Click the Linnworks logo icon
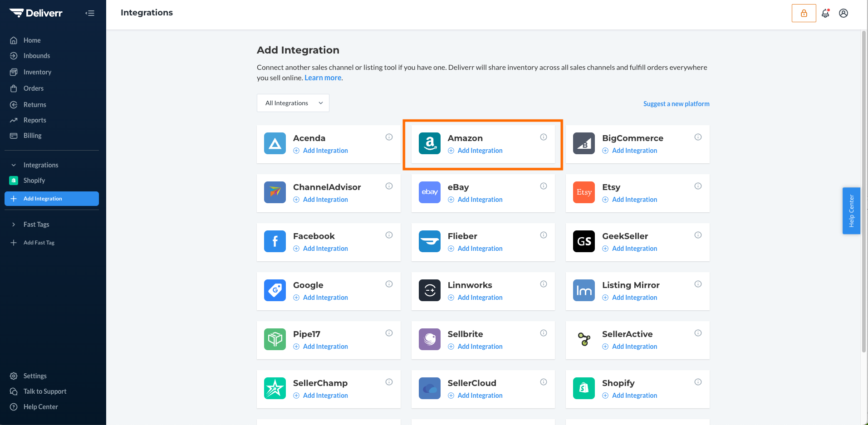Image resolution: width=868 pixels, height=425 pixels. (430, 290)
